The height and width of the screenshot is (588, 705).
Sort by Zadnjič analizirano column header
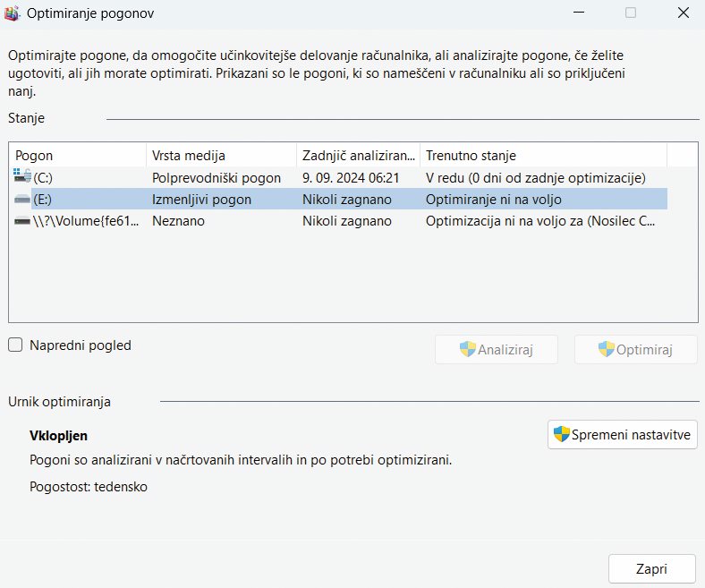(359, 156)
